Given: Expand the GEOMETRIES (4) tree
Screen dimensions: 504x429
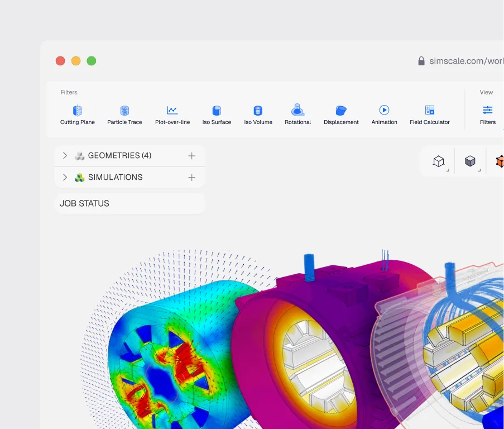Looking at the screenshot, I should (65, 156).
